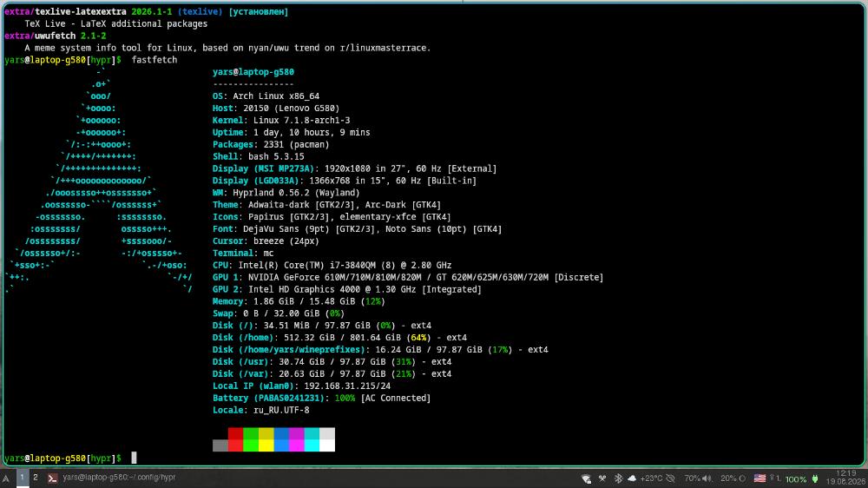Click the blue color swatch in palette
Image resolution: width=868 pixels, height=488 pixels.
point(281,439)
